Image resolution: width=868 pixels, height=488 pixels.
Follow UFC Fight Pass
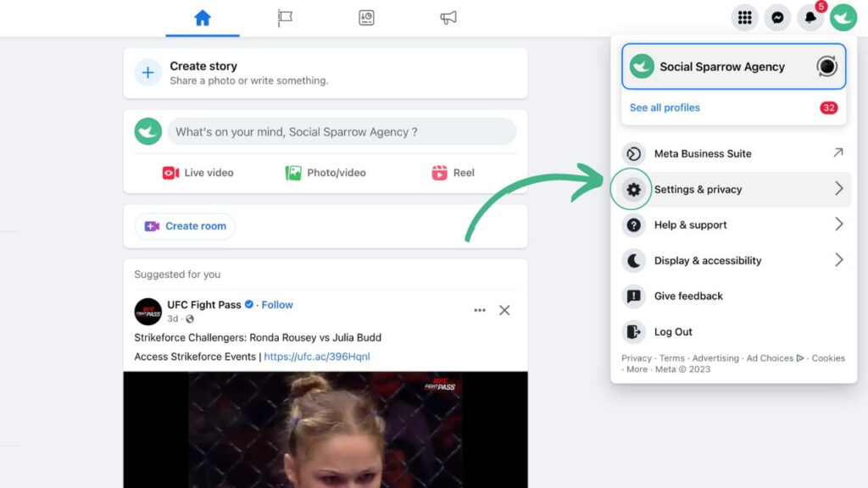(x=277, y=305)
